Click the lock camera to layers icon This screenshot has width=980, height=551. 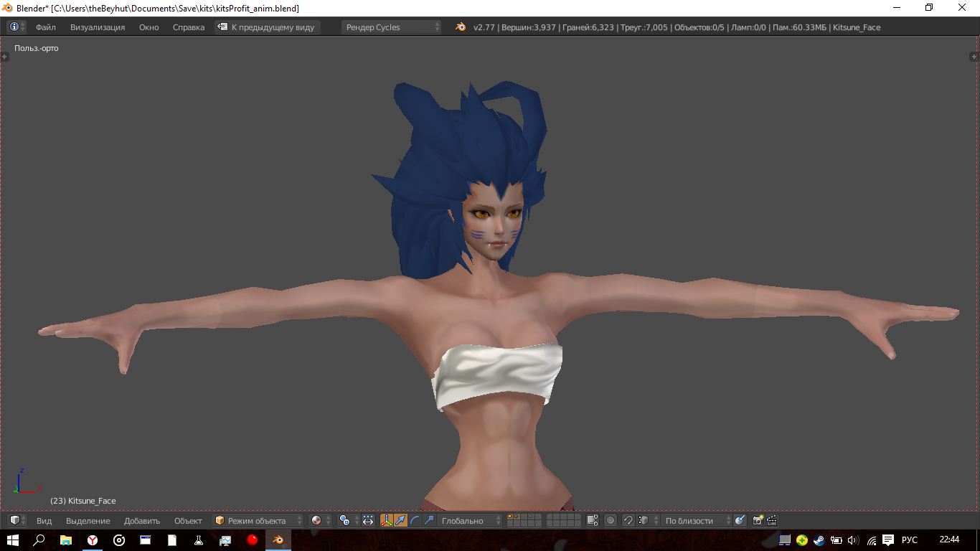pos(593,521)
